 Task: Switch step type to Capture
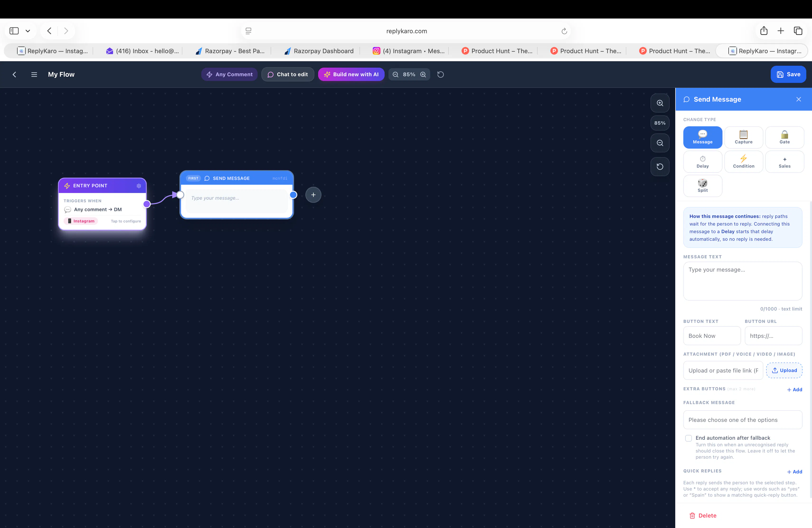pos(743,137)
